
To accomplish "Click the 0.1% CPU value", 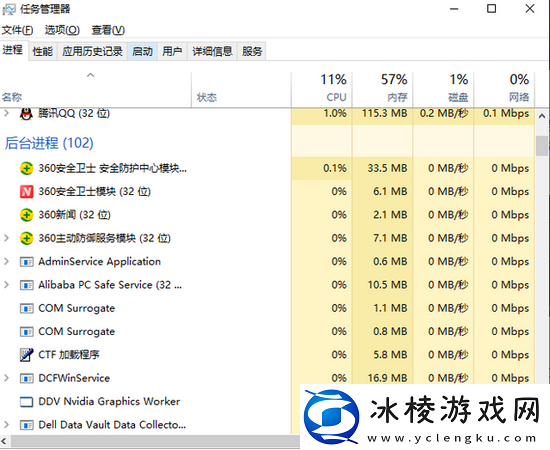I will [335, 168].
